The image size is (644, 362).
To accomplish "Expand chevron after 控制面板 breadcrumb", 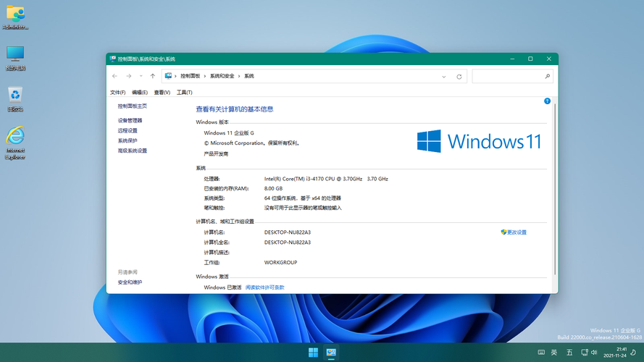I will pyautogui.click(x=205, y=76).
